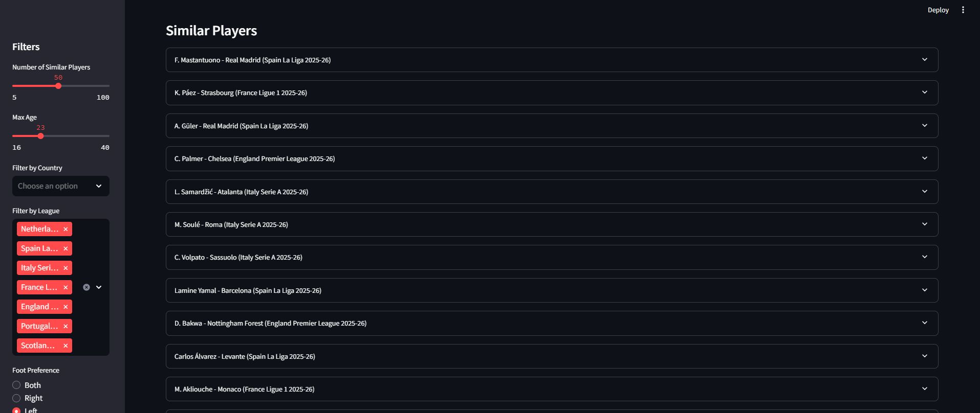The height and width of the screenshot is (413, 980).
Task: Clear all selected leagues icon
Action: 86,287
